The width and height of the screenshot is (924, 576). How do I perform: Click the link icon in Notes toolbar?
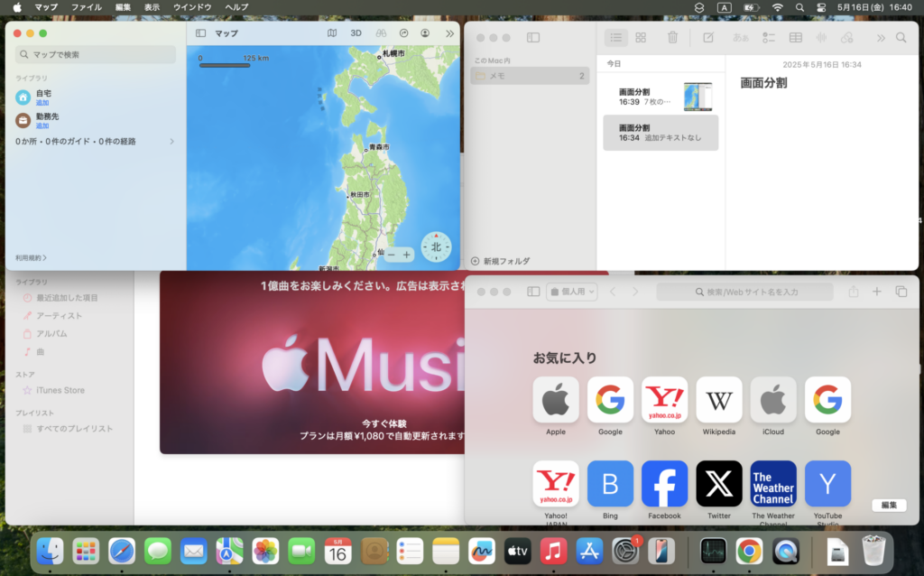click(x=846, y=38)
